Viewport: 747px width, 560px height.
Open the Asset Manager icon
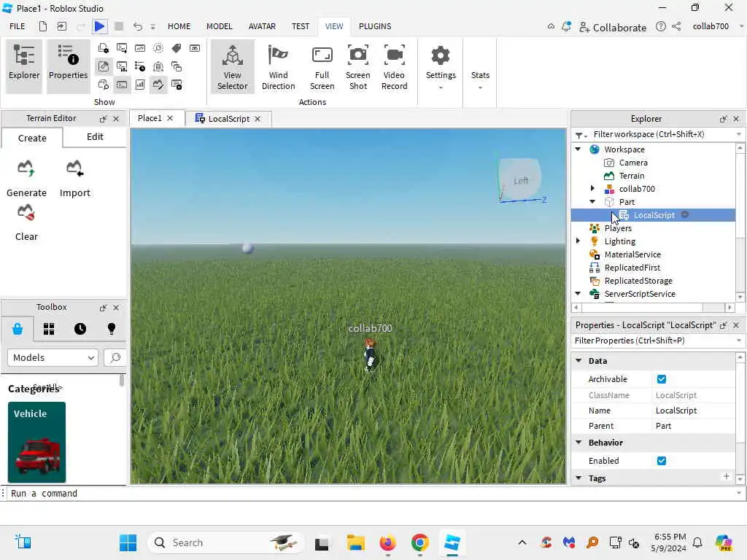point(104,48)
